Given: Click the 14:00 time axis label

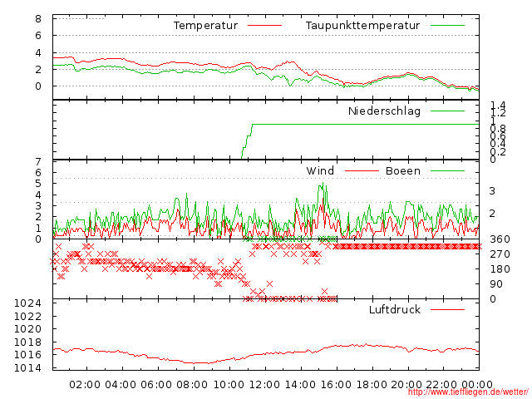Looking at the screenshot, I should point(300,384).
